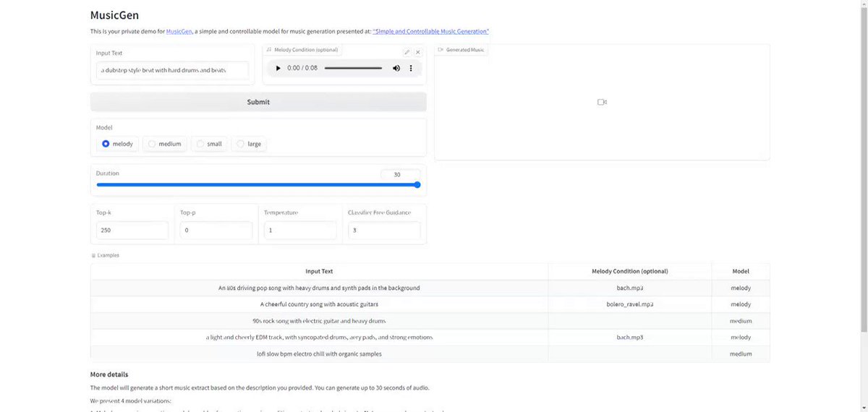The image size is (868, 412).
Task: Click the Model column header
Action: [x=741, y=271]
